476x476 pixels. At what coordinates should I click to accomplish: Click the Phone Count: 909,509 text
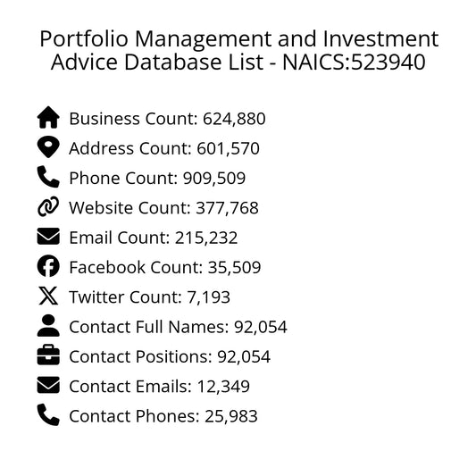click(157, 178)
